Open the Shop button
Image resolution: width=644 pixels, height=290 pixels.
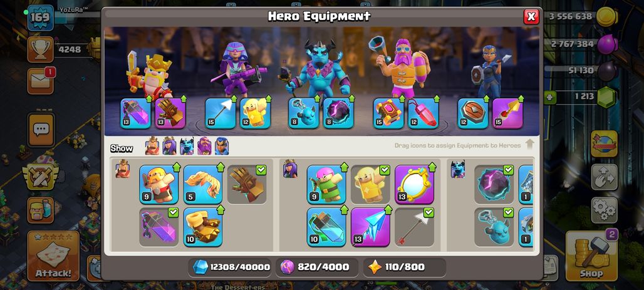[x=591, y=256]
